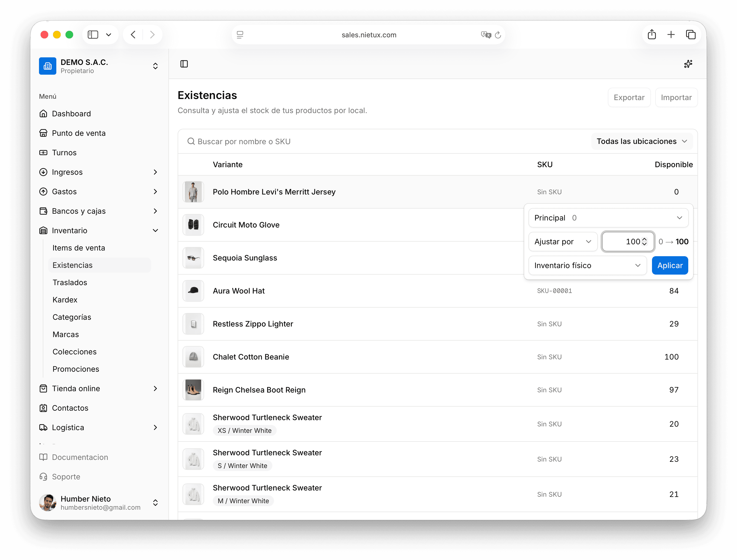The width and height of the screenshot is (737, 560).
Task: Click Humber Nieto's avatar photo
Action: 47,502
